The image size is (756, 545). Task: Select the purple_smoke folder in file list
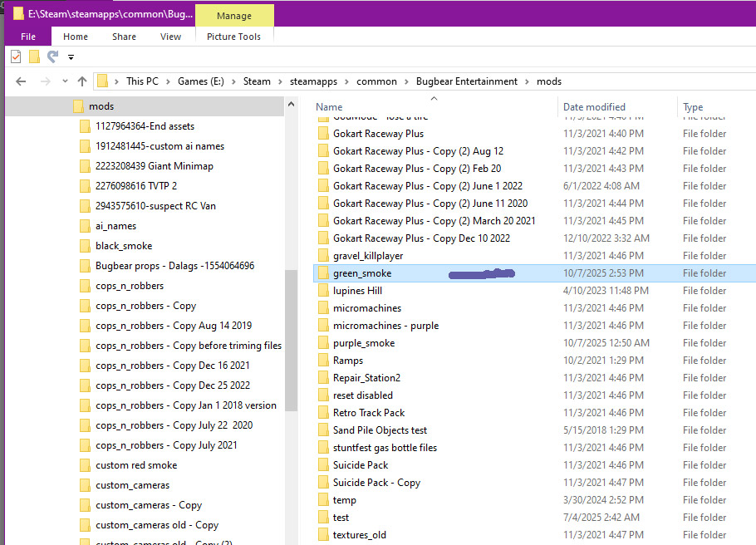(363, 343)
